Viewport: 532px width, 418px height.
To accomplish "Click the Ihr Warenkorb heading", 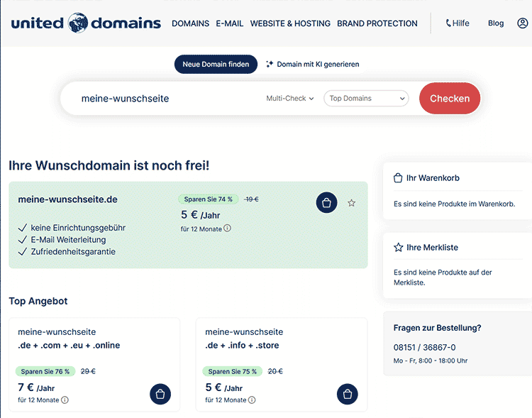I will tap(433, 178).
